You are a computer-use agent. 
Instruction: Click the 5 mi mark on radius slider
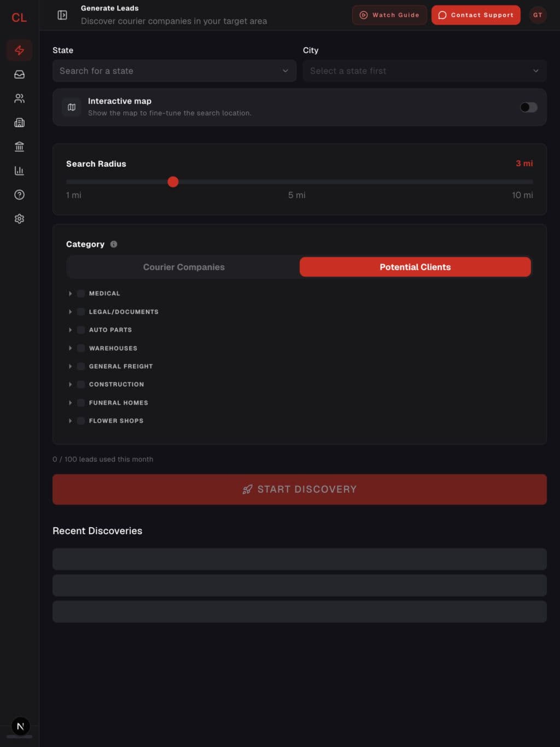[297, 195]
